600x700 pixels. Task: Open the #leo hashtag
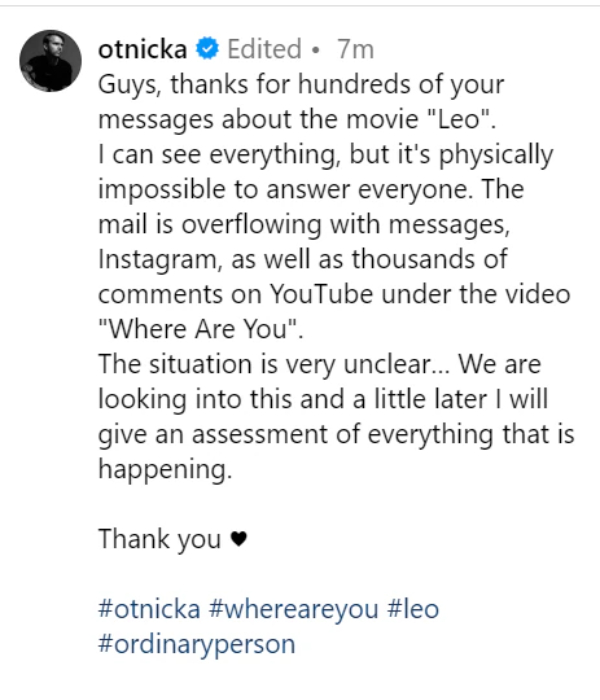pos(408,609)
